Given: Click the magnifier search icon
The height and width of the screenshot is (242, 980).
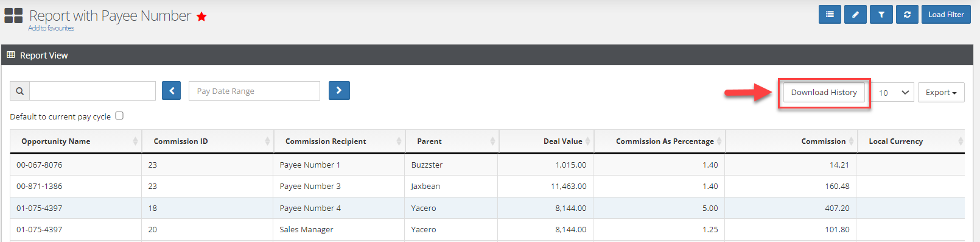Looking at the screenshot, I should [19, 91].
